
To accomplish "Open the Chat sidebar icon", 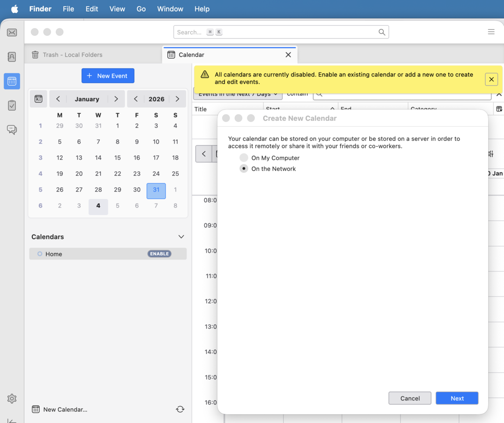I will [12, 130].
